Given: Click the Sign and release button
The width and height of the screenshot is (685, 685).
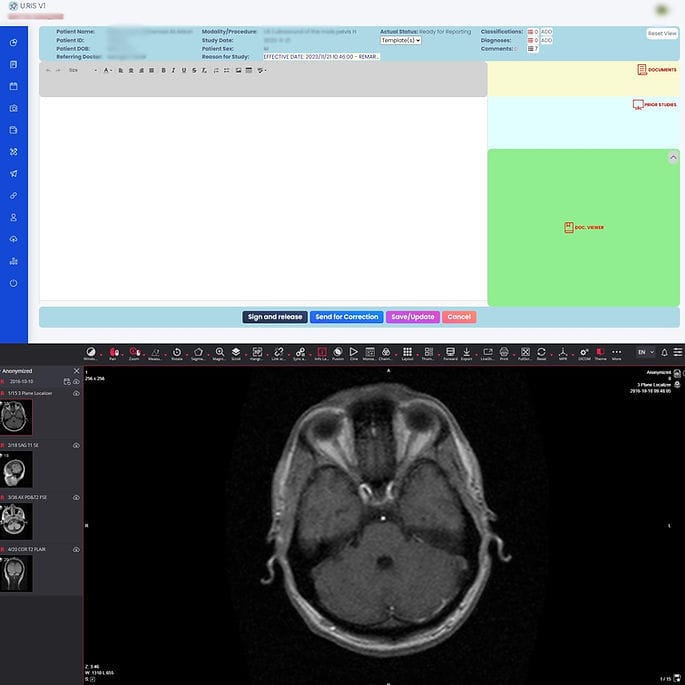Looking at the screenshot, I should pyautogui.click(x=275, y=317).
